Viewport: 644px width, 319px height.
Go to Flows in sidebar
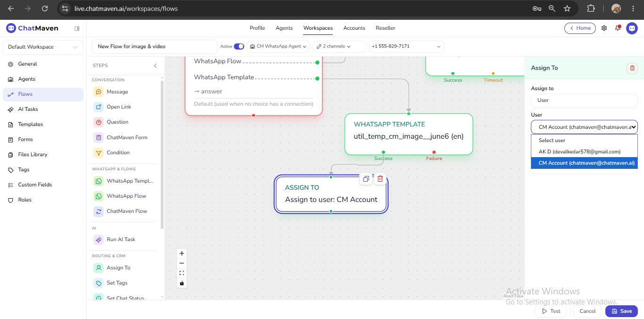[x=43, y=94]
